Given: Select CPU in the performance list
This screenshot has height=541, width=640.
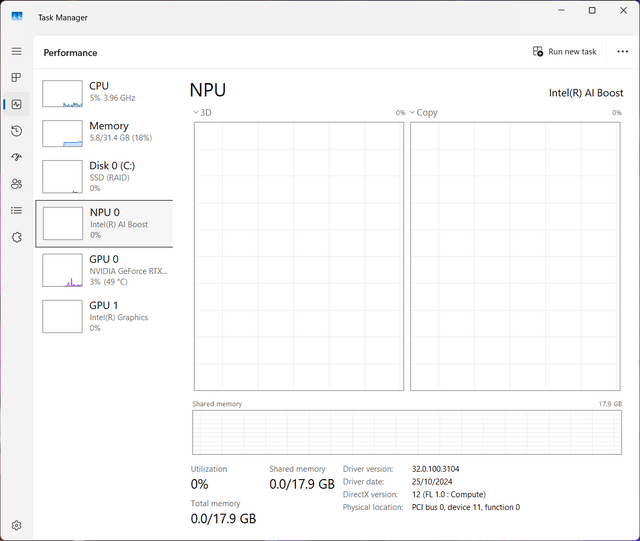Looking at the screenshot, I should [104, 92].
